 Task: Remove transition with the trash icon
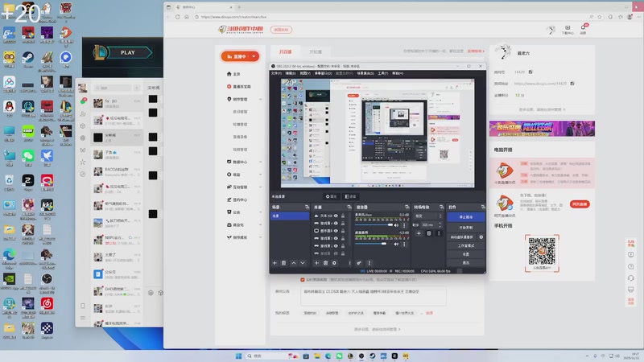tap(429, 233)
